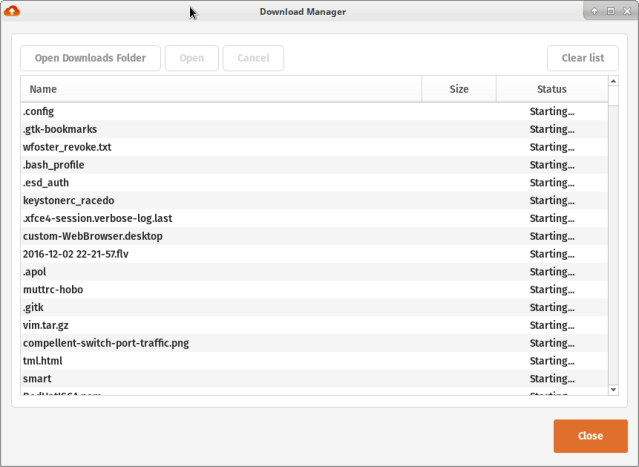Click the Clear list button
The width and height of the screenshot is (639, 467).
click(x=582, y=58)
